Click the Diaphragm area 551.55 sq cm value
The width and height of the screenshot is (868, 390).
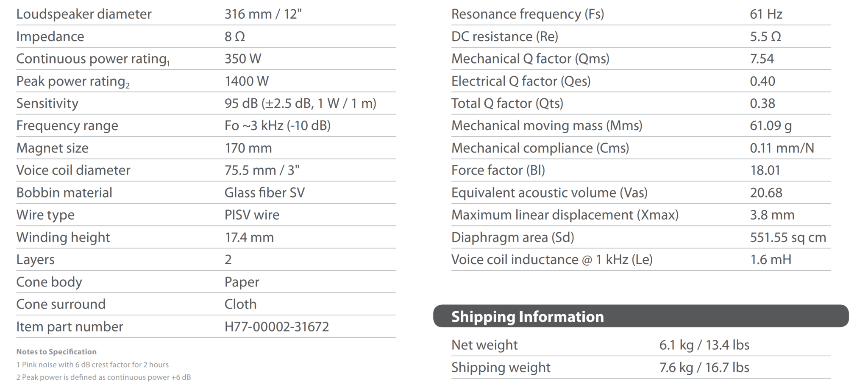coord(788,237)
